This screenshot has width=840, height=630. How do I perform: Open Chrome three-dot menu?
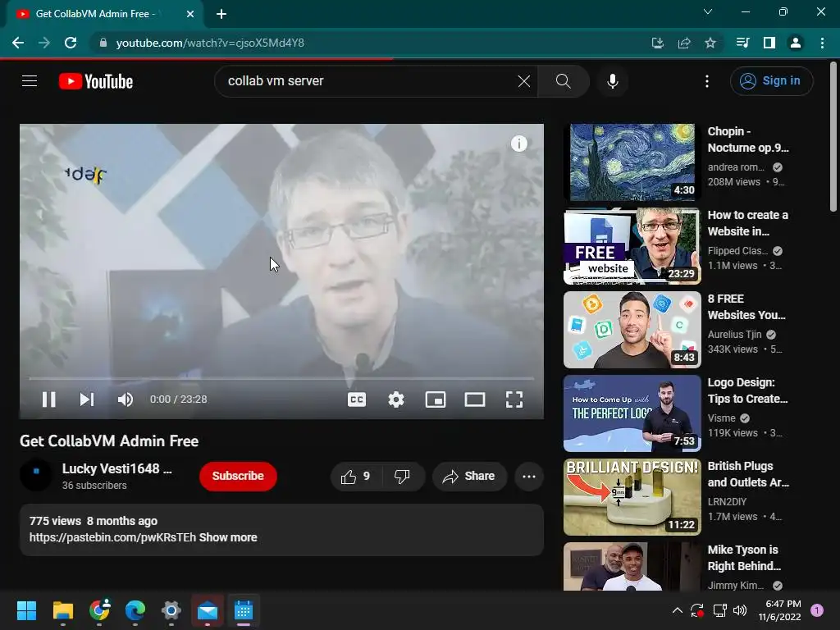(822, 43)
